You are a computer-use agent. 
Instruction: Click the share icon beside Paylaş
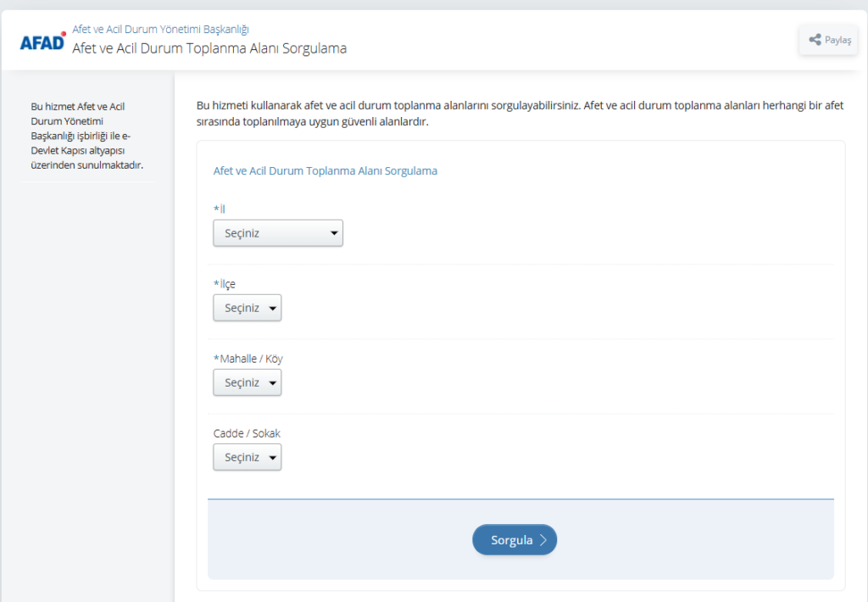(815, 40)
